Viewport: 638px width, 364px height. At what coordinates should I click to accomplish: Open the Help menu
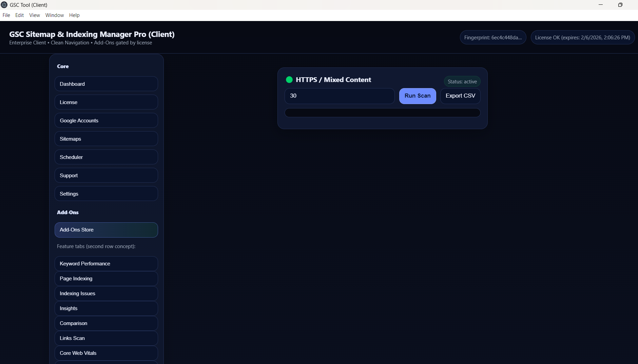(74, 15)
